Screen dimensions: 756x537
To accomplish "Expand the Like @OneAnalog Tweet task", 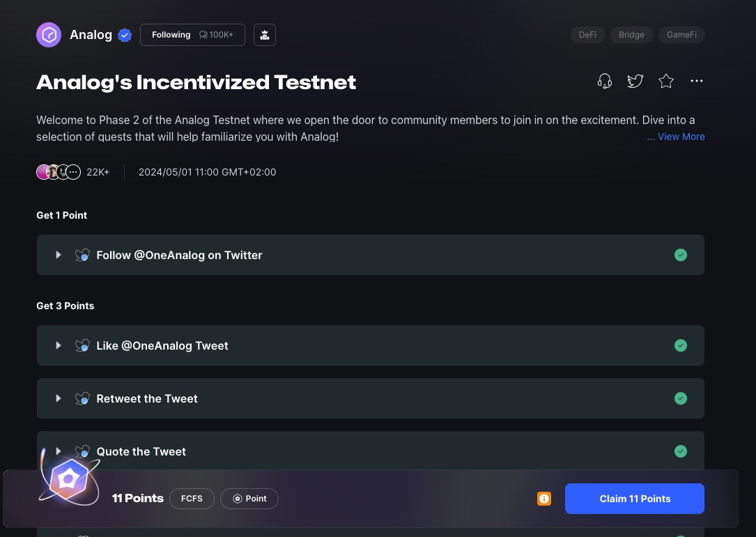I will (x=59, y=345).
